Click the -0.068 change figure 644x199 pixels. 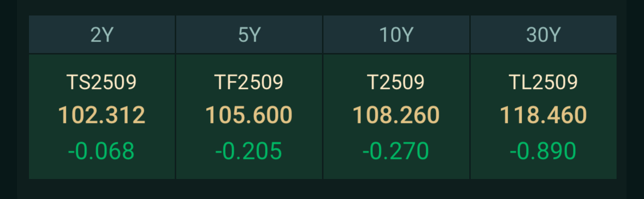tap(101, 151)
